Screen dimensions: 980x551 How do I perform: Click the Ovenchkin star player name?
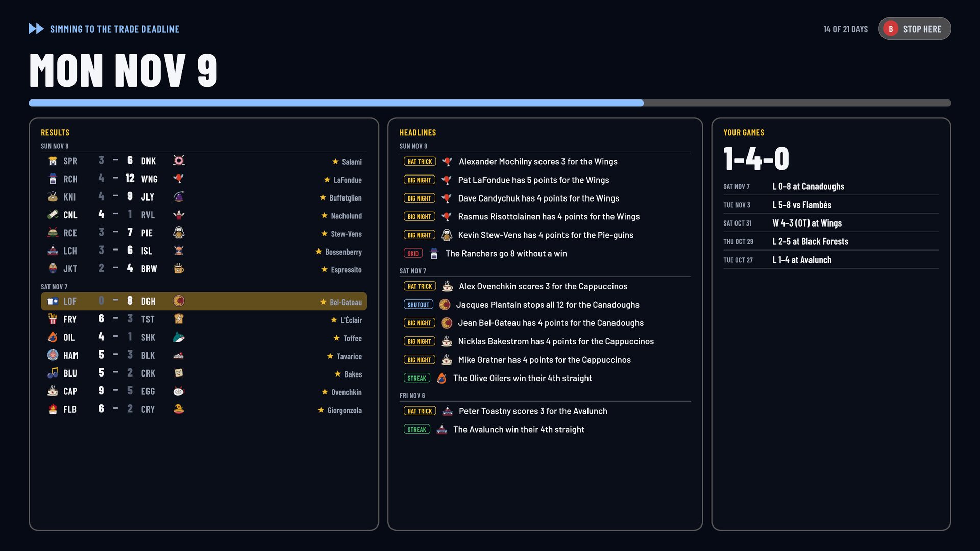click(347, 392)
